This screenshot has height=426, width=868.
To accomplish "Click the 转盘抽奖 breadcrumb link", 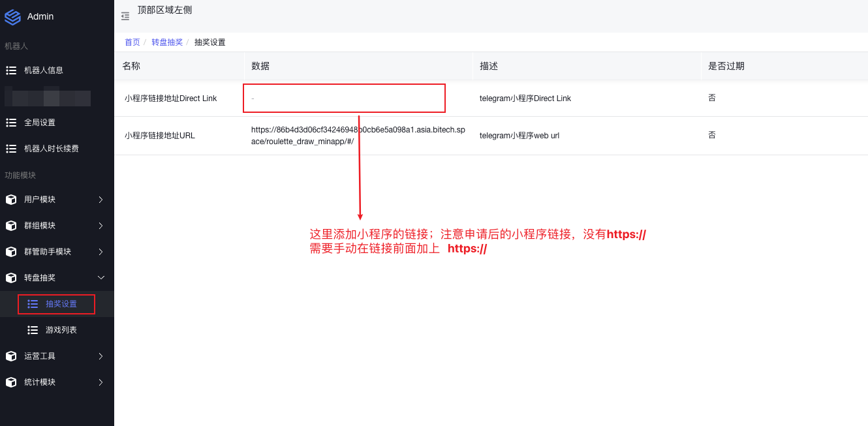I will pos(167,42).
